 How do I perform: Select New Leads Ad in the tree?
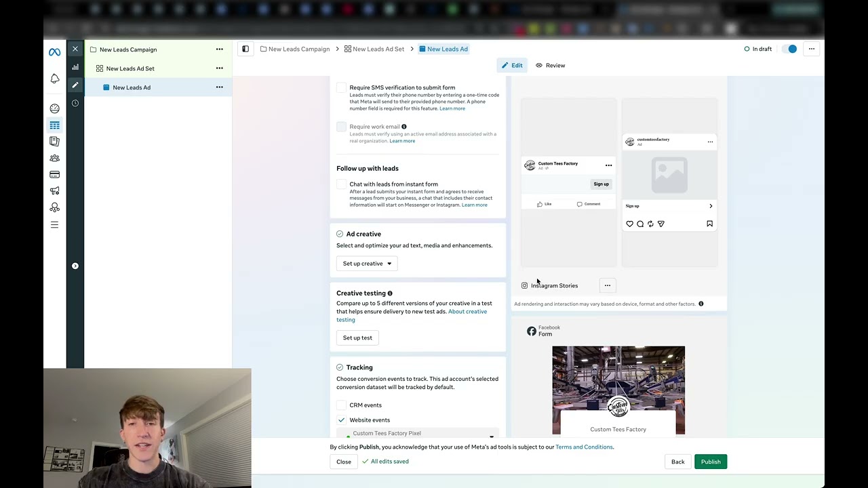pos(132,87)
